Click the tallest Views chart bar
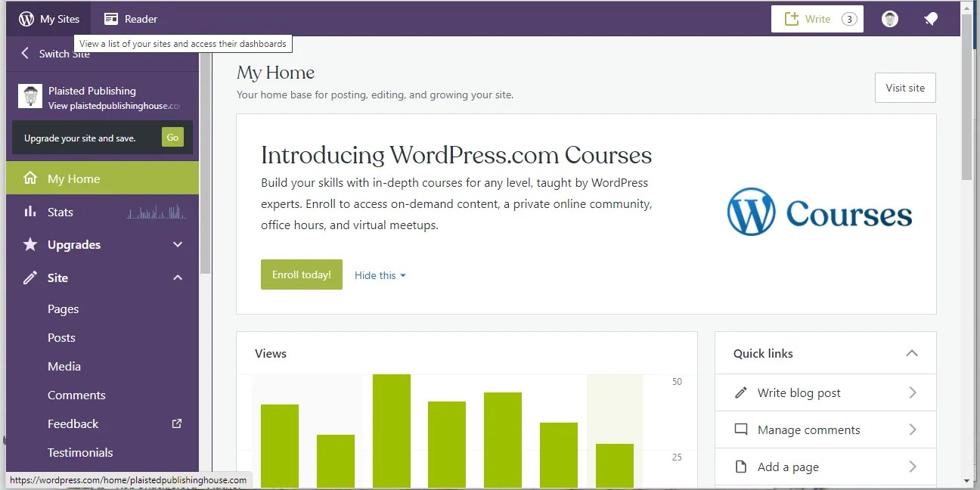The width and height of the screenshot is (980, 490). 392,431
